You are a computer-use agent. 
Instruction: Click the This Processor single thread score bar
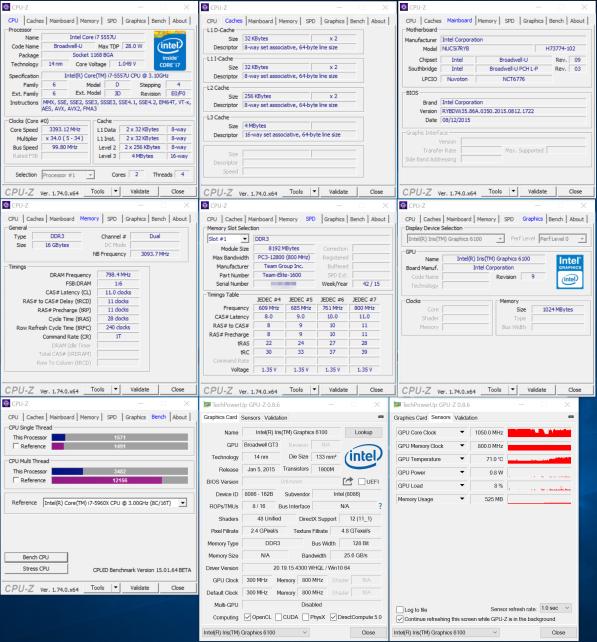coord(120,437)
